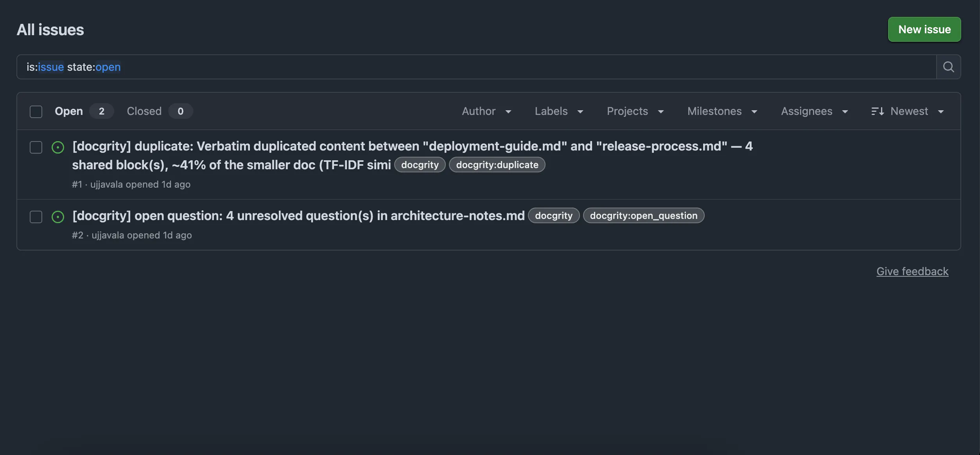The height and width of the screenshot is (455, 980).
Task: Click the Open count badge showing 2
Action: tap(102, 111)
